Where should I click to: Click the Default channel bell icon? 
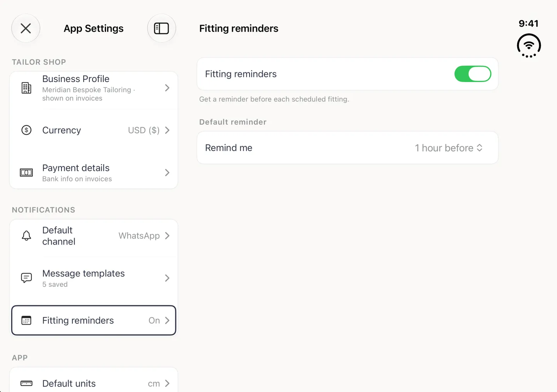(26, 236)
